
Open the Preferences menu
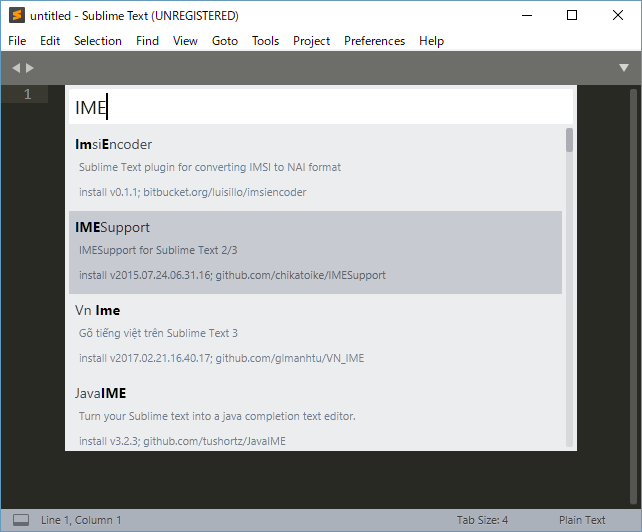click(374, 41)
